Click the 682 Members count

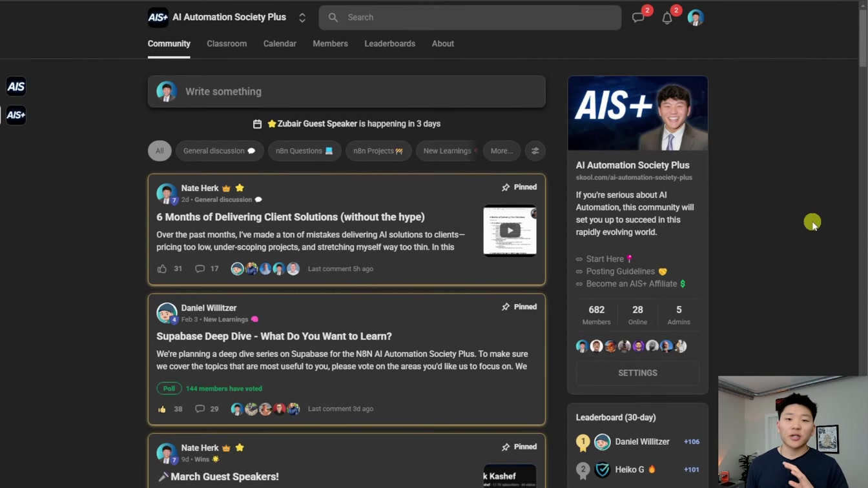pos(596,315)
